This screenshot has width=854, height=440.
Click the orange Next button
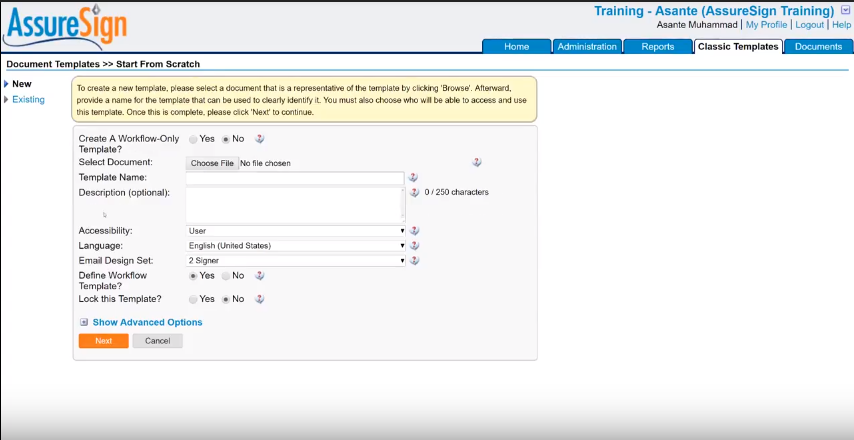coord(104,340)
